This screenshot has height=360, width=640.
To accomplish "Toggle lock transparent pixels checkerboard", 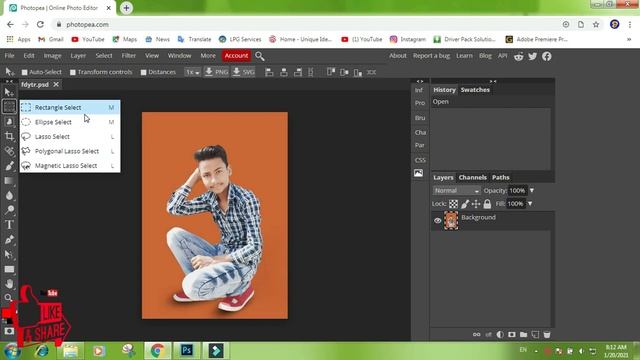I will coord(453,204).
